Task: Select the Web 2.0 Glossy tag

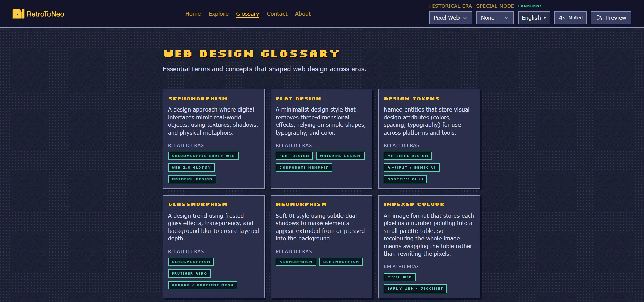Action: tap(191, 167)
